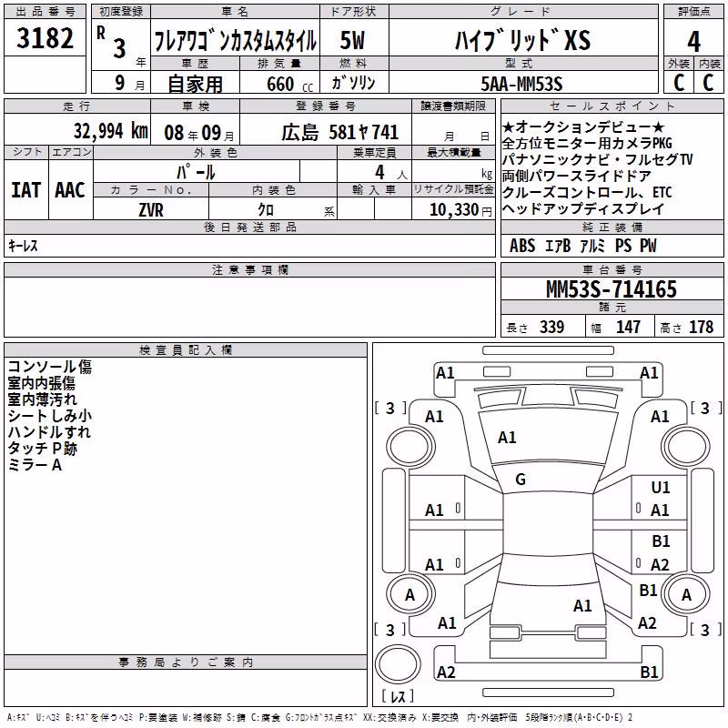
Task: Click the overall score 4
Action: click(x=693, y=41)
